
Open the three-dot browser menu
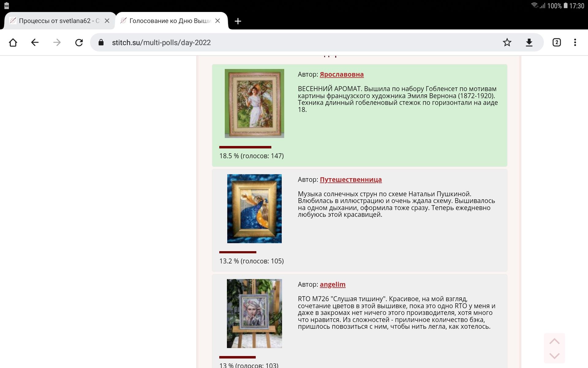tap(575, 42)
